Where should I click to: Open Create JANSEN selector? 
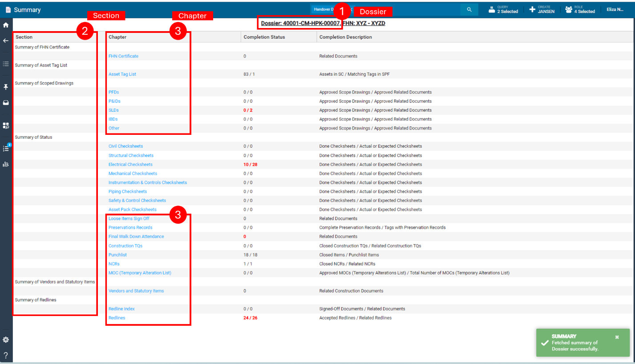(542, 10)
